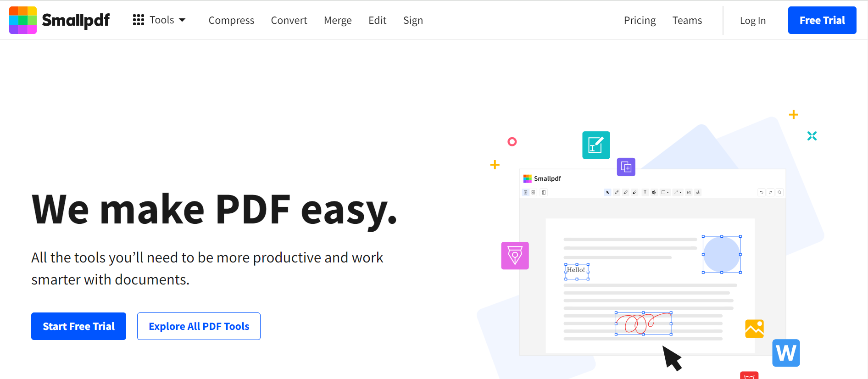Click the yellow image icon

click(754, 329)
